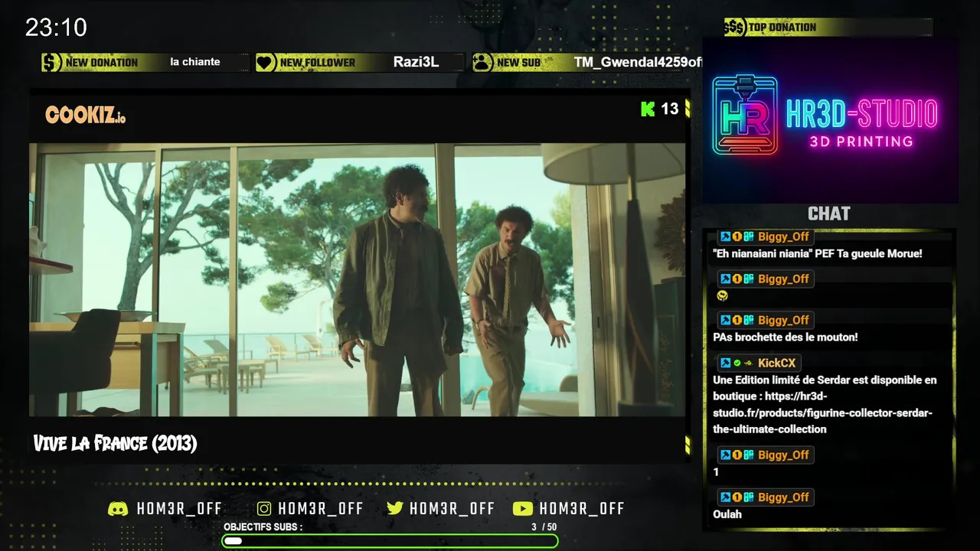Click the title 'Vive la France (2013)'
Image resolution: width=980 pixels, height=551 pixels.
(115, 443)
